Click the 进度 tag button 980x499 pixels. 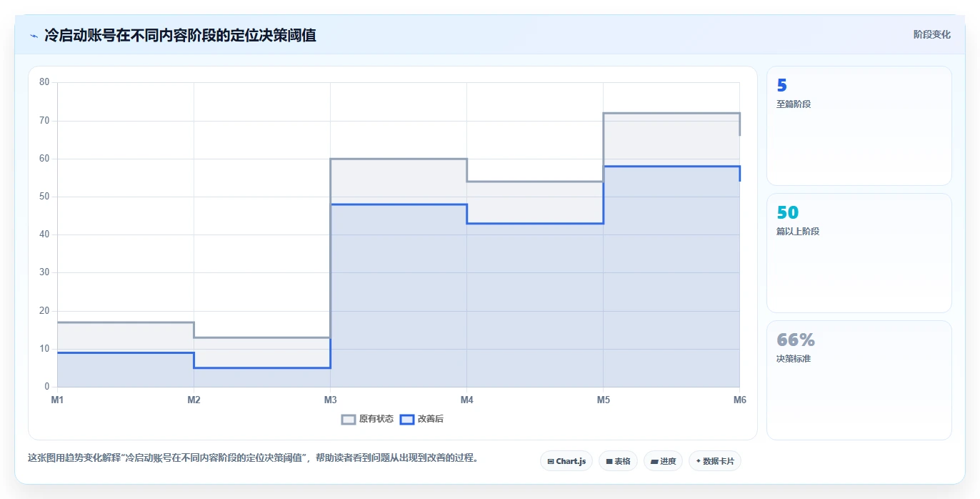[x=663, y=461]
